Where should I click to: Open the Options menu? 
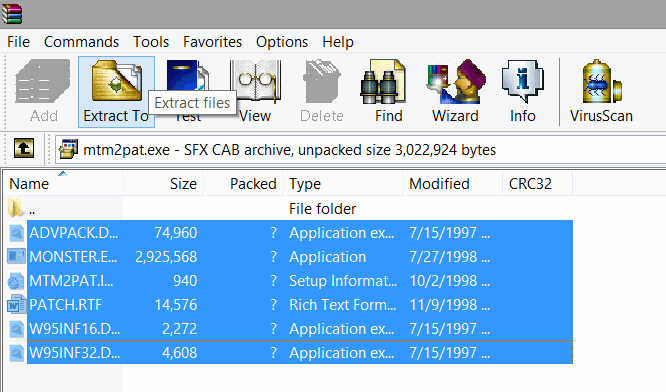point(282,42)
